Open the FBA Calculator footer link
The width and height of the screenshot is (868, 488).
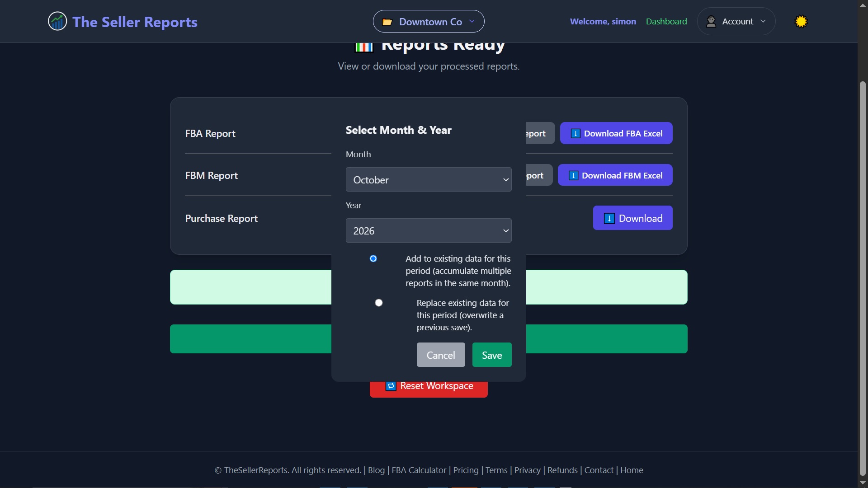(419, 470)
